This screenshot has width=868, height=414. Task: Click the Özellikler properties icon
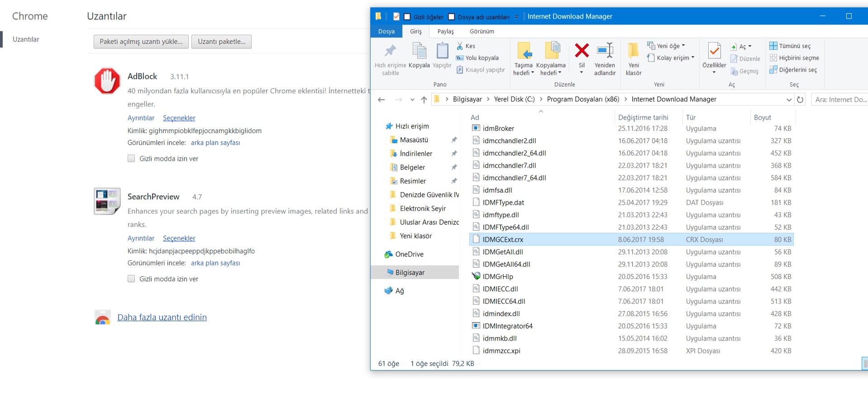[x=714, y=51]
